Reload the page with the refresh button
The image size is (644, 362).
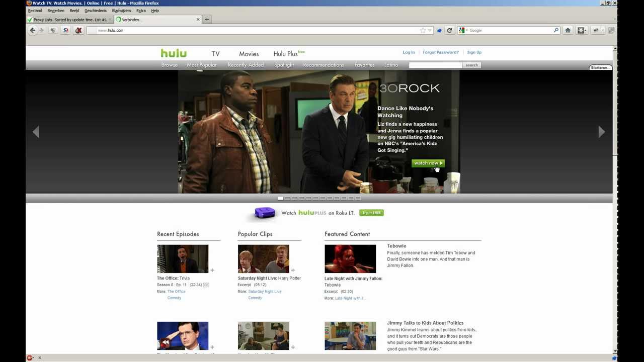[450, 30]
